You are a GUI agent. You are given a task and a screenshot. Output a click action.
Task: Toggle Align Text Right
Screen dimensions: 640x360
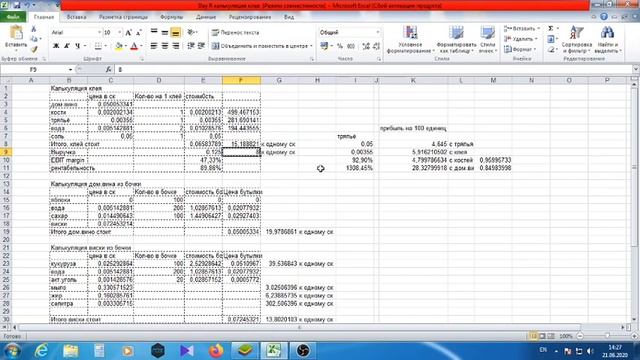coord(176,46)
